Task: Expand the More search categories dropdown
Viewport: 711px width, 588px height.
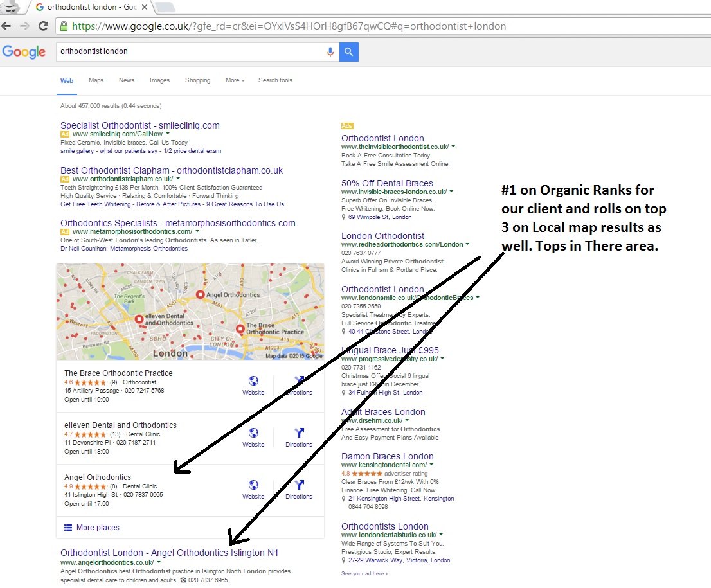Action: point(235,80)
